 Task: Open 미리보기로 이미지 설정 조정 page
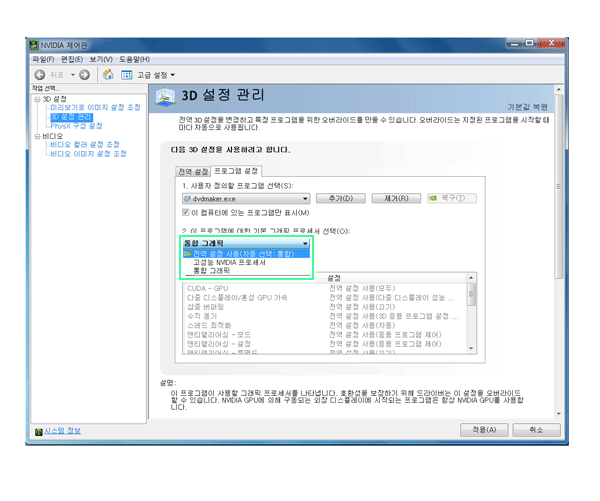coord(95,108)
